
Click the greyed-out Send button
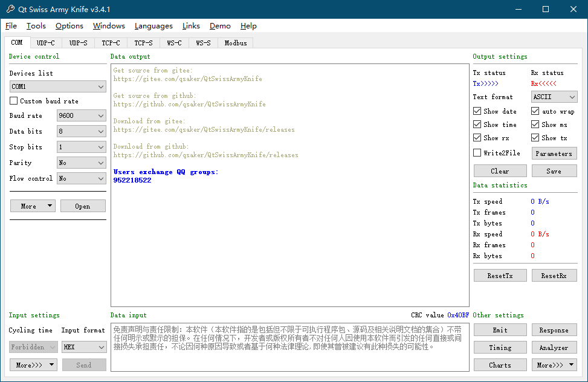(x=84, y=364)
